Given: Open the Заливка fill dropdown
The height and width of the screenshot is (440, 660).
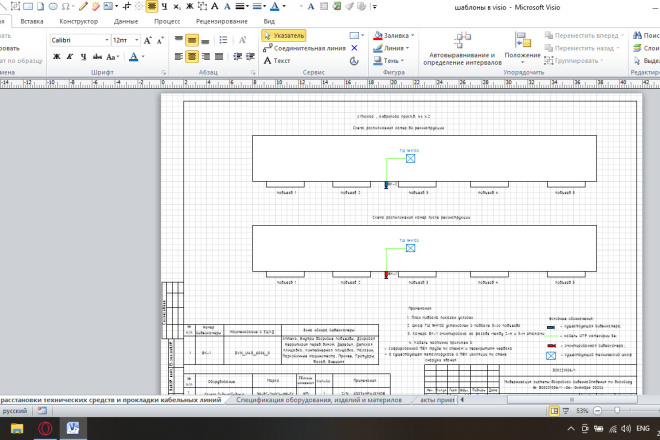Looking at the screenshot, I should [x=394, y=36].
